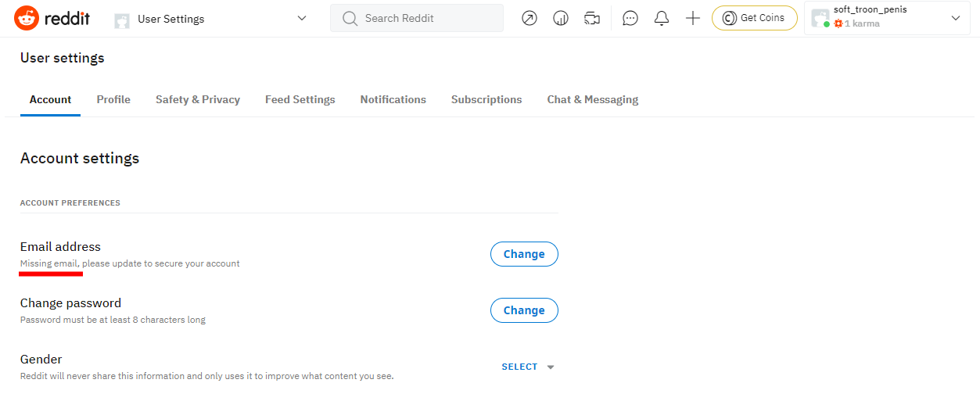Image resolution: width=980 pixels, height=401 pixels.
Task: Switch to the Profile tab
Action: click(x=113, y=99)
